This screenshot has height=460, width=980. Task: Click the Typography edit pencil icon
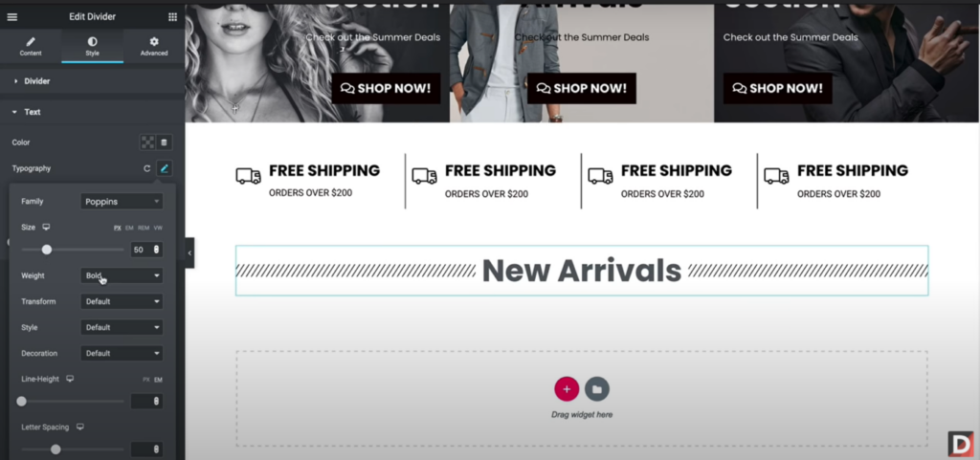pos(165,168)
